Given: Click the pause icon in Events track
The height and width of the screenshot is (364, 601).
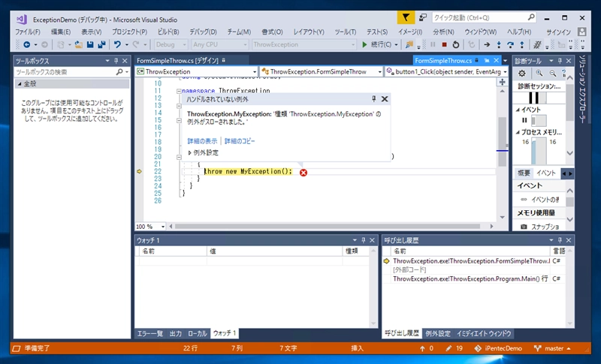Looking at the screenshot, I should tap(524, 120).
